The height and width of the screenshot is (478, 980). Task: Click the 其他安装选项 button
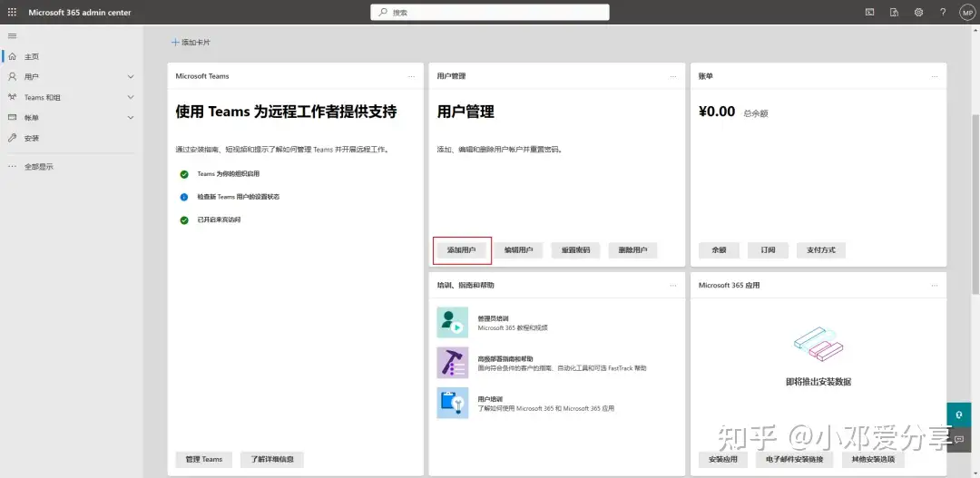(x=873, y=459)
